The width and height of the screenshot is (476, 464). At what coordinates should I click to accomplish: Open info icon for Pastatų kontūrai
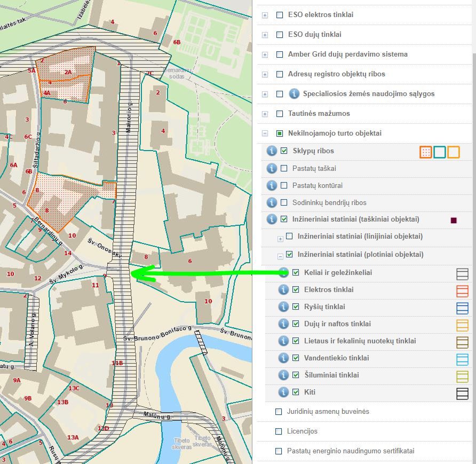coord(271,185)
